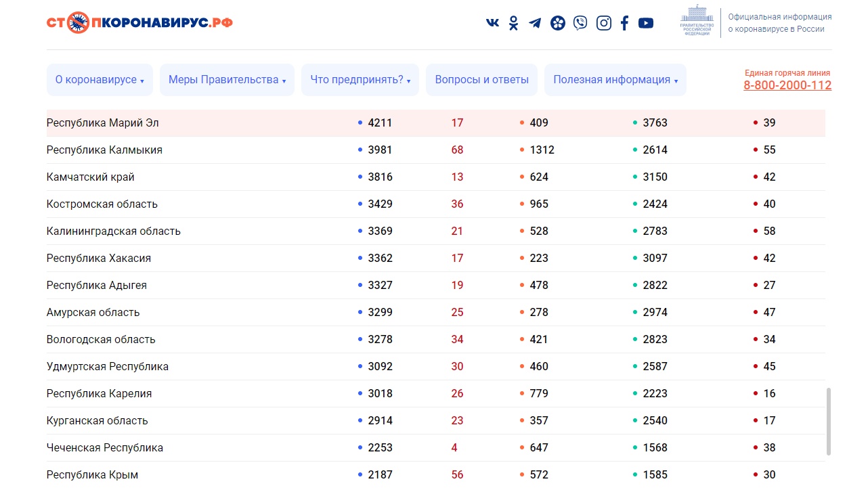Expand the 'Полезная информация' dropdown
The image size is (868, 490).
(x=615, y=80)
